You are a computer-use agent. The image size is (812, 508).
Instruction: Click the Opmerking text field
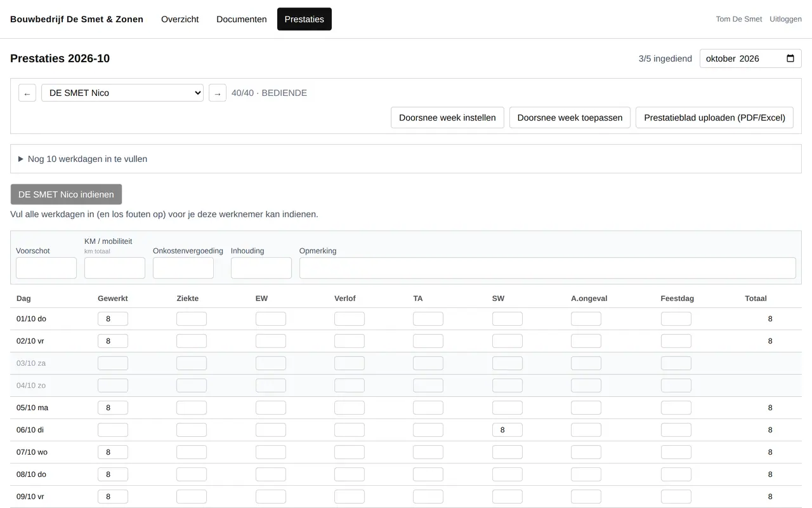[547, 268]
